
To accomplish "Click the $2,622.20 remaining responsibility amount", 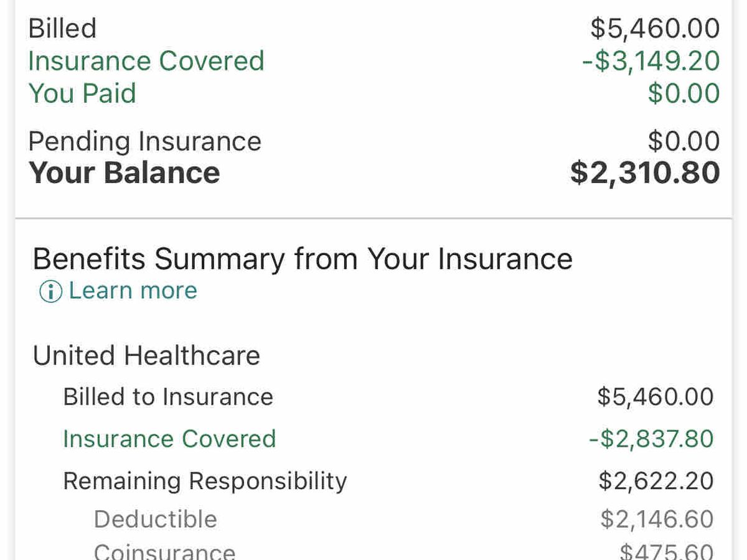I will (656, 481).
